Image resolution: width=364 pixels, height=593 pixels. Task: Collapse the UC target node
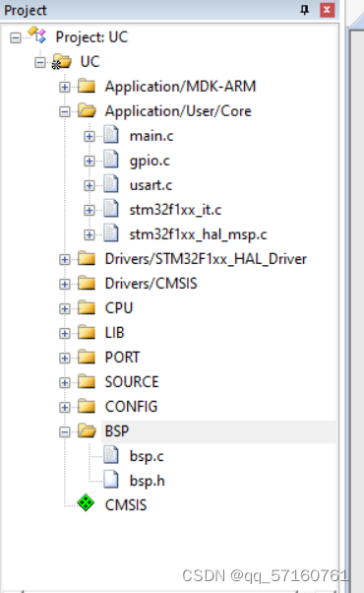pos(40,62)
